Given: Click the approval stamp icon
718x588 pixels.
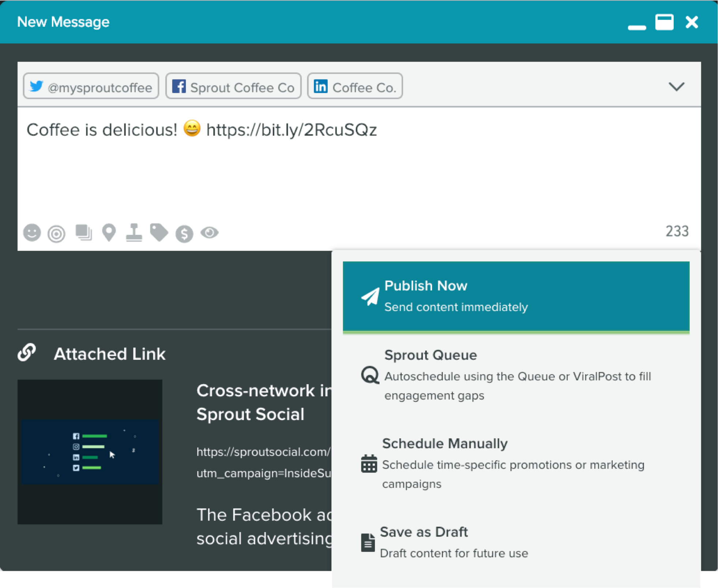Looking at the screenshot, I should click(x=134, y=233).
